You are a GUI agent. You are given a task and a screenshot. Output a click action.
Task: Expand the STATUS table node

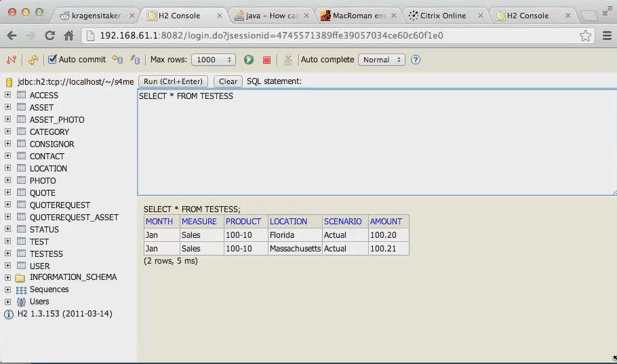pyautogui.click(x=7, y=228)
